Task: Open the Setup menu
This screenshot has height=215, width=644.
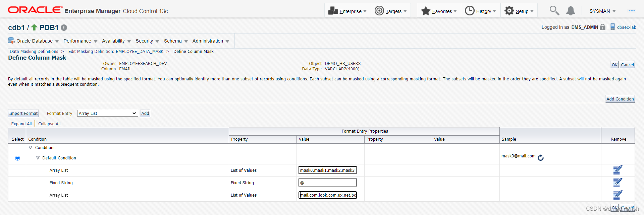Action: pyautogui.click(x=519, y=11)
